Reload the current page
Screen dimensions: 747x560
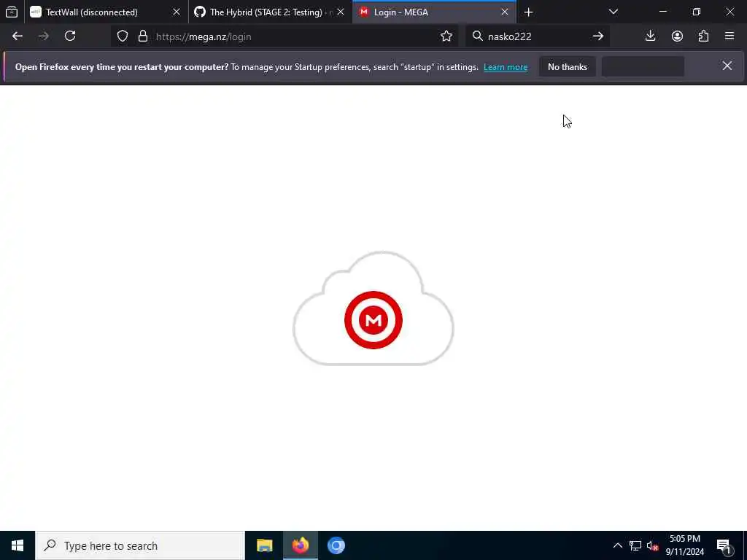70,36
